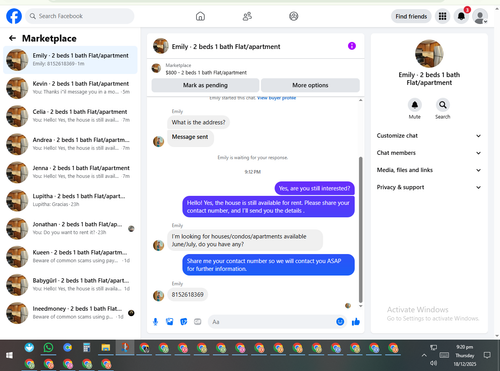Expand the Customize chat section
Screen dimensions: 500x371
coord(429,136)
